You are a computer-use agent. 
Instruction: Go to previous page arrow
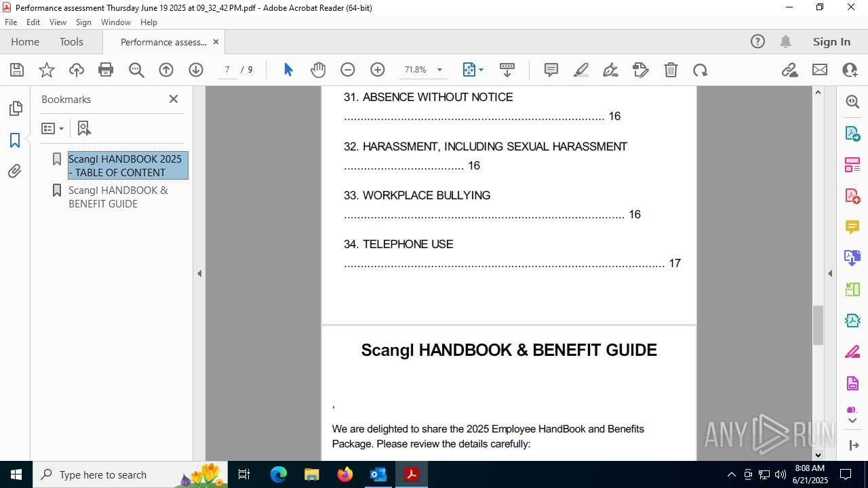166,70
